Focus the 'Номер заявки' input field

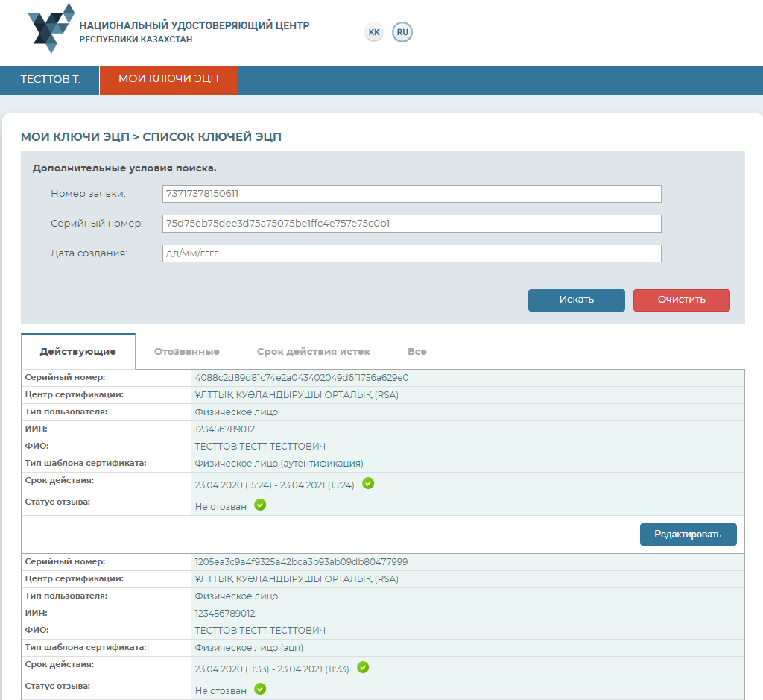click(411, 194)
